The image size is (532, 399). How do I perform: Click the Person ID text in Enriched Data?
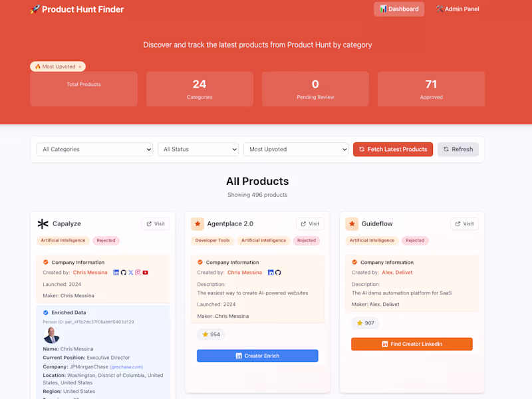(x=88, y=322)
